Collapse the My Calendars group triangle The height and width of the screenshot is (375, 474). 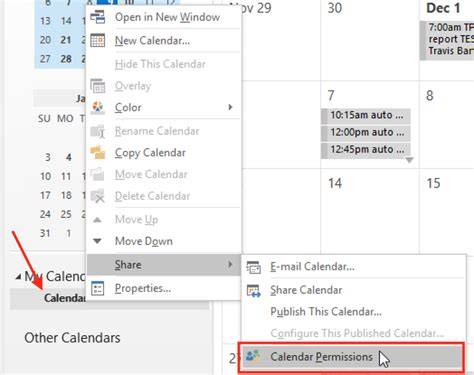point(19,276)
